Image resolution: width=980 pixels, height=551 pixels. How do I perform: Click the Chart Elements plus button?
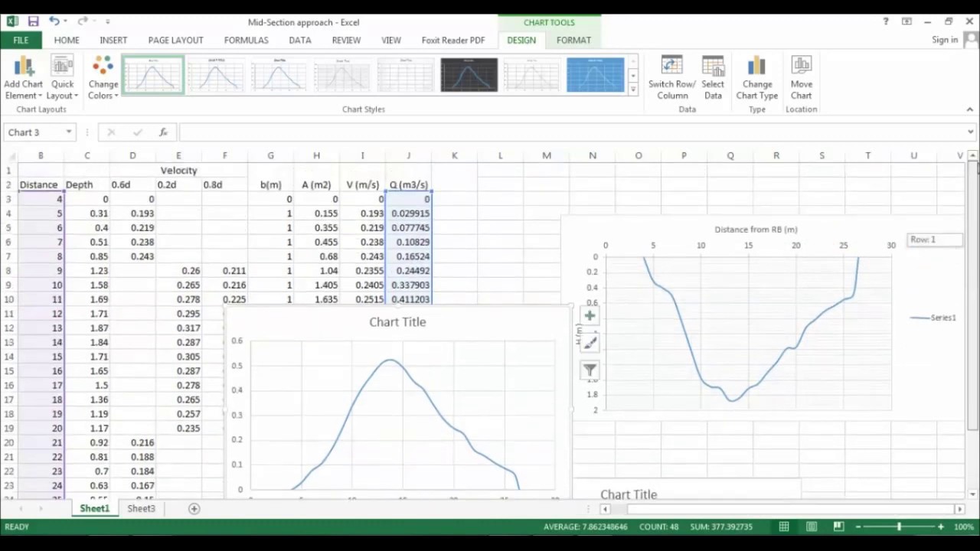590,315
